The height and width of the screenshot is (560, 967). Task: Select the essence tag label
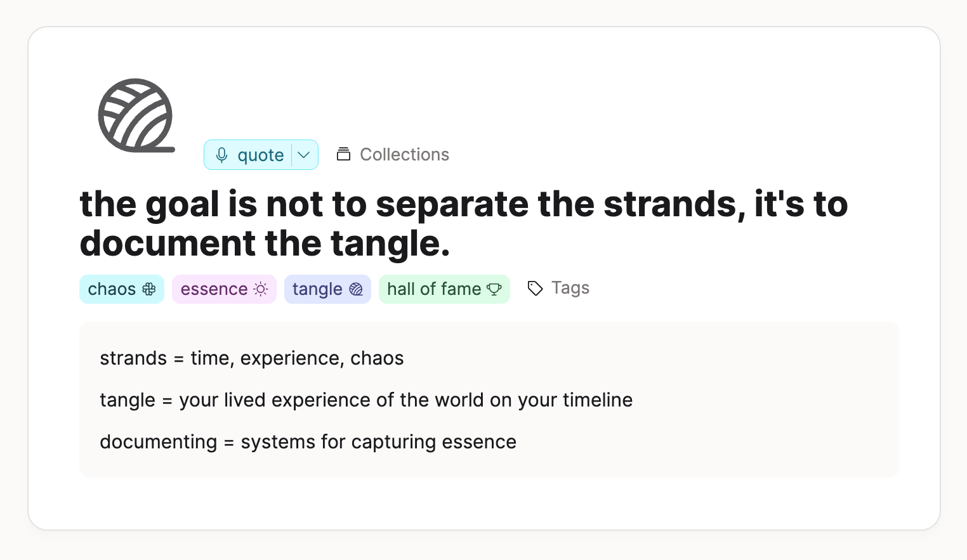point(214,289)
